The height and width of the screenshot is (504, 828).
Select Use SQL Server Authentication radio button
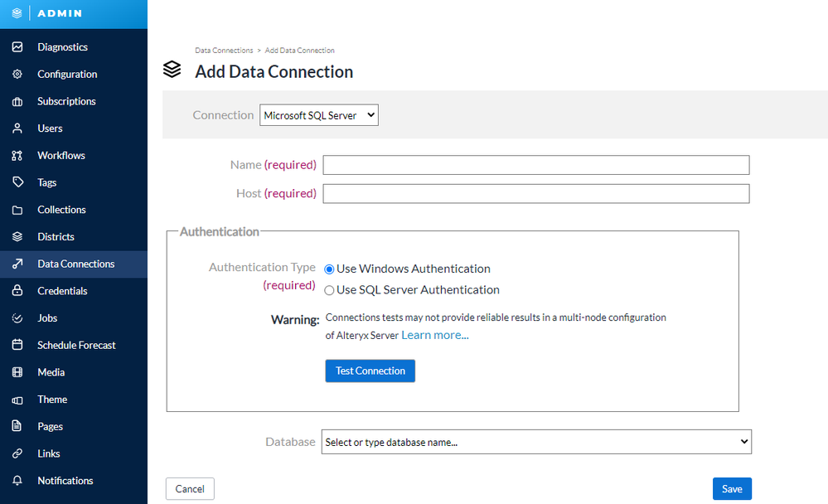[x=329, y=291]
